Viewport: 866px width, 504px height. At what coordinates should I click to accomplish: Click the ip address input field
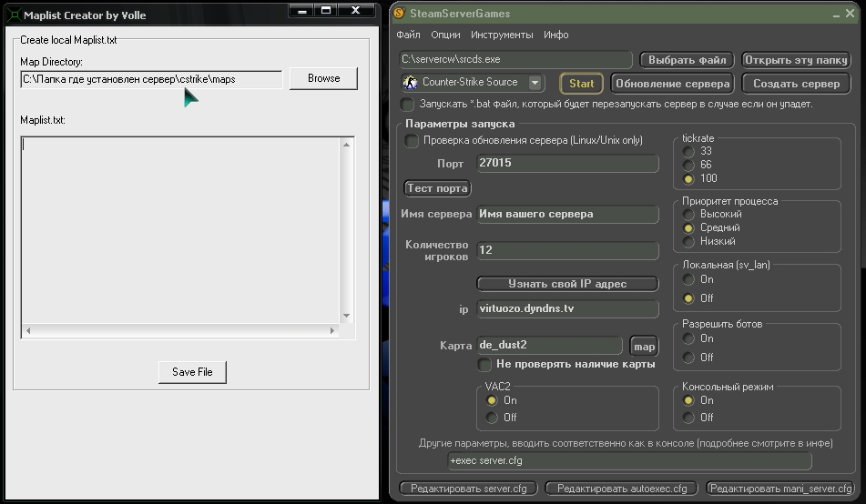tap(567, 309)
